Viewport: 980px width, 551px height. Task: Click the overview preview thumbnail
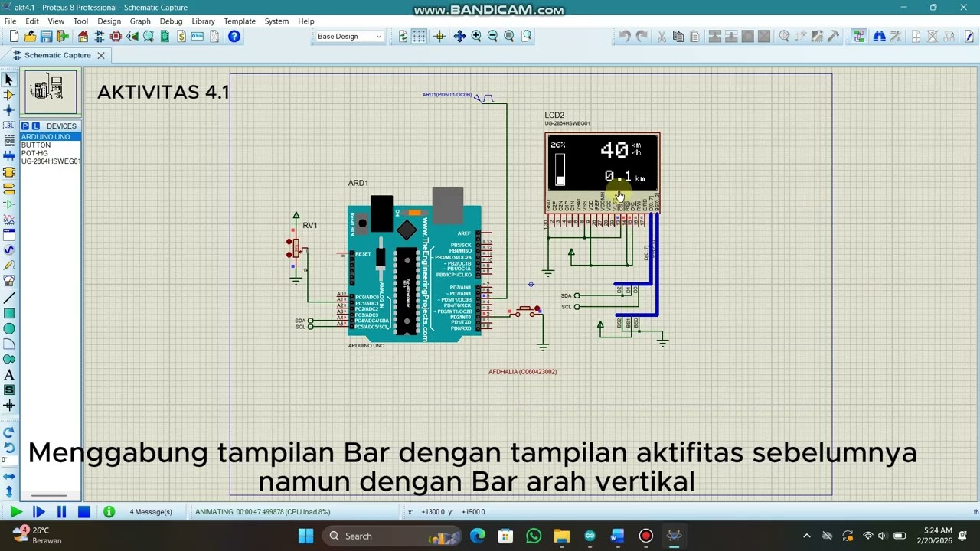[x=50, y=92]
